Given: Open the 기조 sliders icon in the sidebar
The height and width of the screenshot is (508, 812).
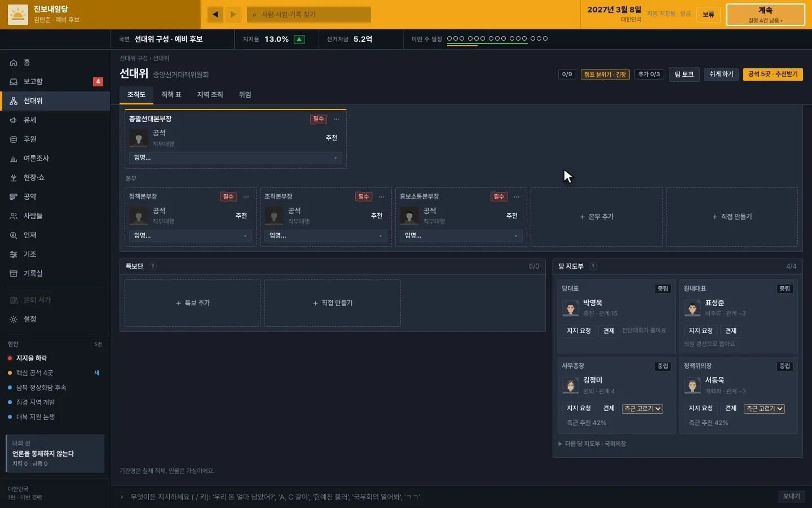Looking at the screenshot, I should coord(14,255).
